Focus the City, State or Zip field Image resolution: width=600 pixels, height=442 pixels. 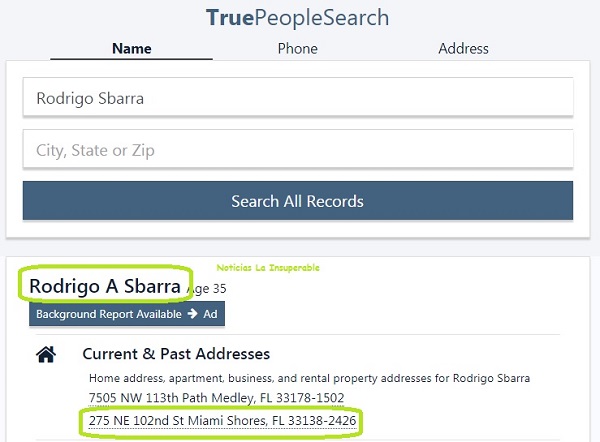point(298,149)
